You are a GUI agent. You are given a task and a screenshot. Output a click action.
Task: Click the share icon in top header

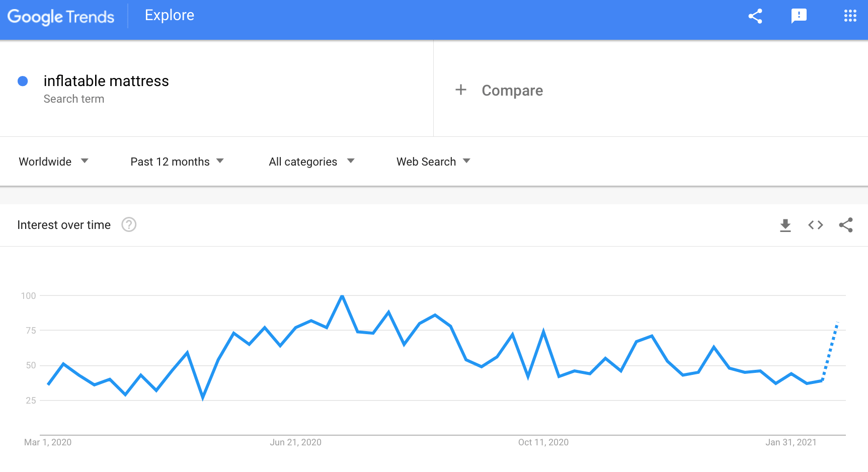(755, 16)
